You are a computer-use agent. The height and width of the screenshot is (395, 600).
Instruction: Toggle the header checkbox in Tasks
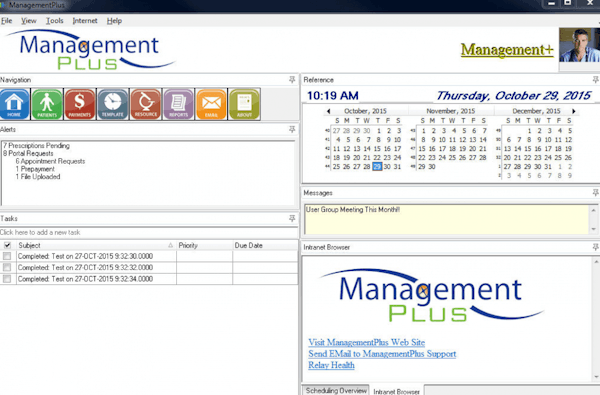(7, 245)
